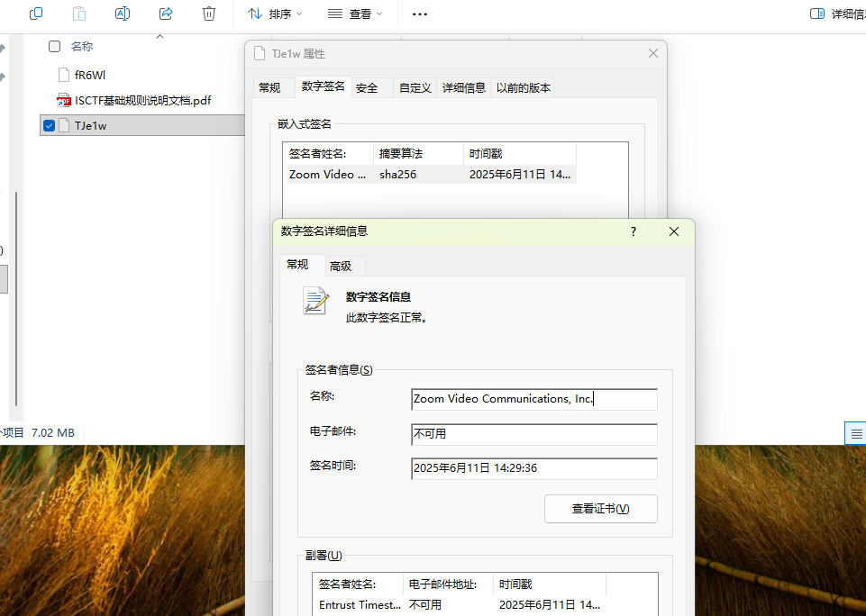Image resolution: width=866 pixels, height=616 pixels.
Task: Click the Rename icon in the toolbar
Action: point(123,14)
